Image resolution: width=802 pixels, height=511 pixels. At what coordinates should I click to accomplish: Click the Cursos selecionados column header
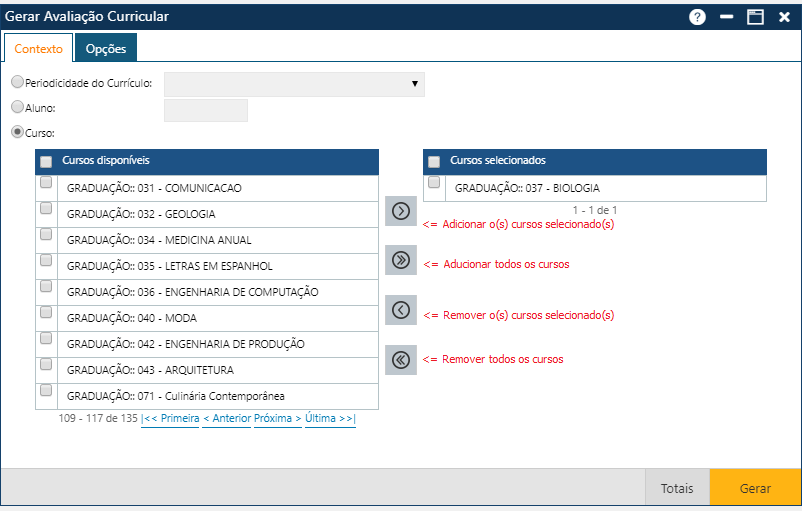[x=498, y=161]
